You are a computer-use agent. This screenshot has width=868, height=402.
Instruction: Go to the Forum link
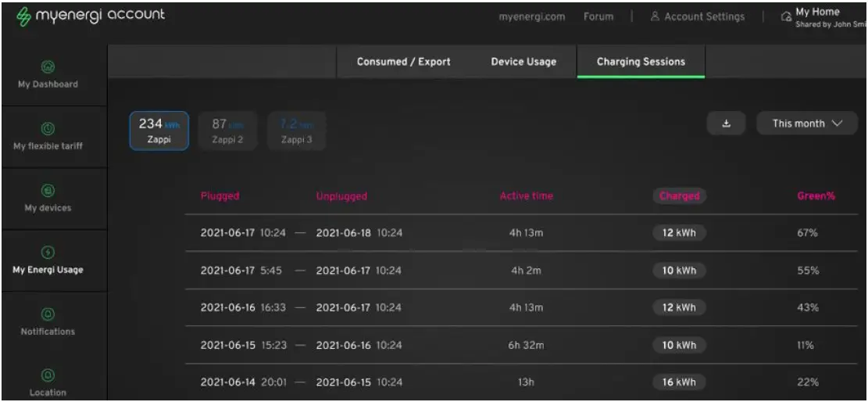coord(598,16)
